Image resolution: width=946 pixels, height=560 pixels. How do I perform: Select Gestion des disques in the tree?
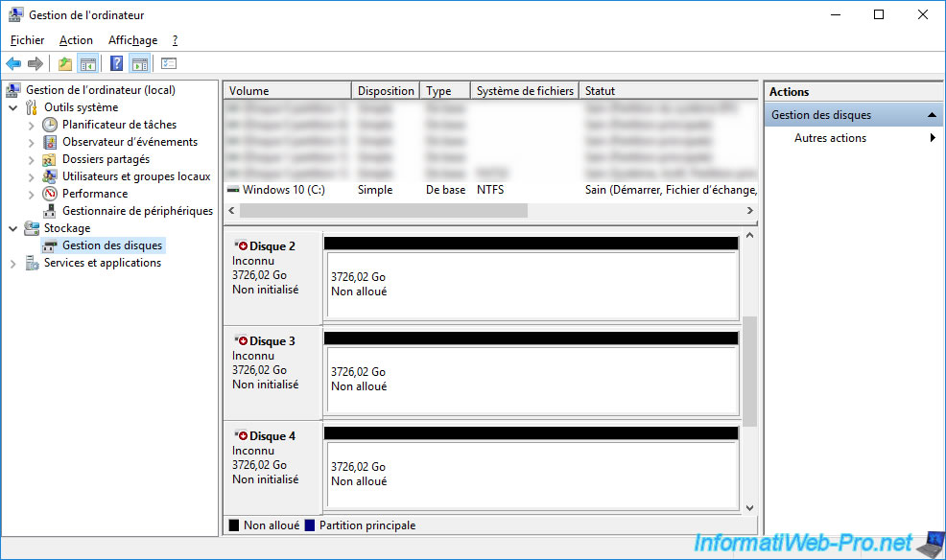point(112,245)
